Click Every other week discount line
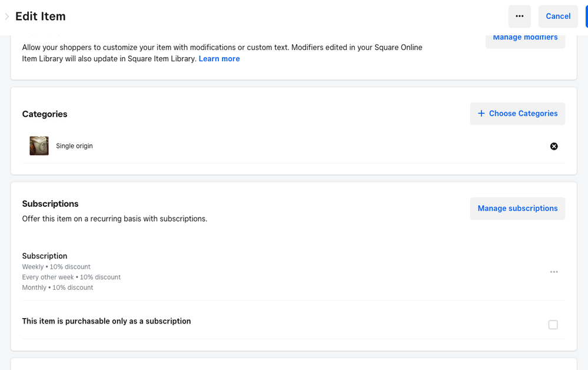The height and width of the screenshot is (370, 588). [x=71, y=277]
